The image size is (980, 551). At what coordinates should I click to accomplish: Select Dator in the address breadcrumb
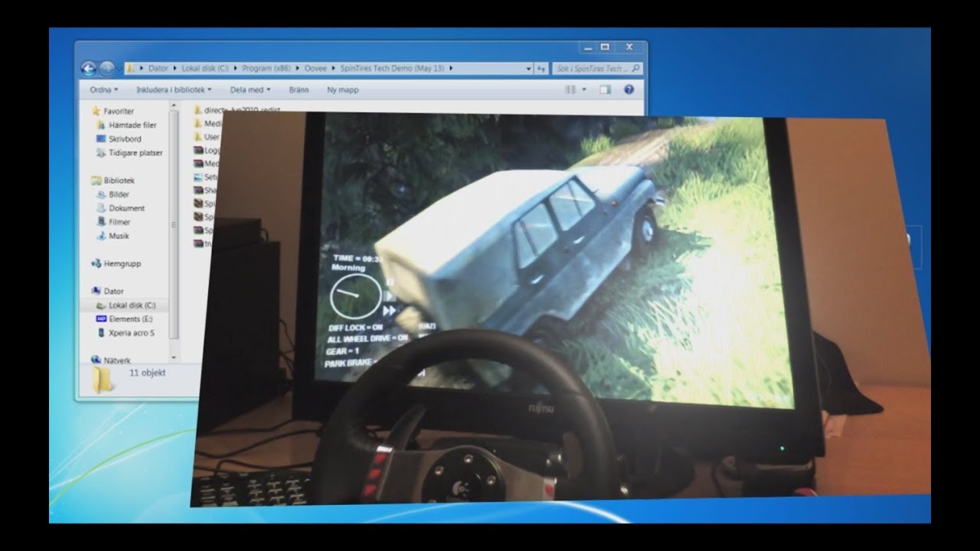pos(158,68)
